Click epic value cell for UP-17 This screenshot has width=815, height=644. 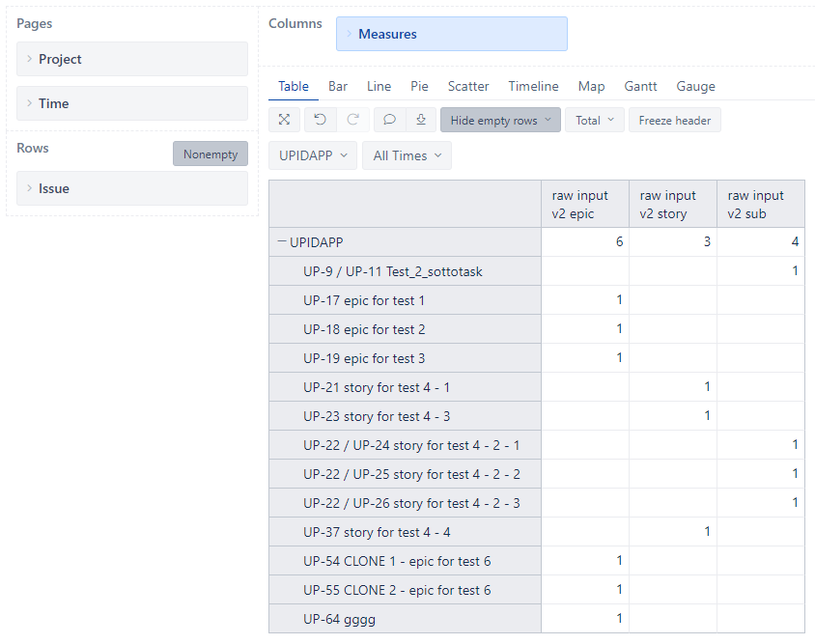click(x=585, y=300)
